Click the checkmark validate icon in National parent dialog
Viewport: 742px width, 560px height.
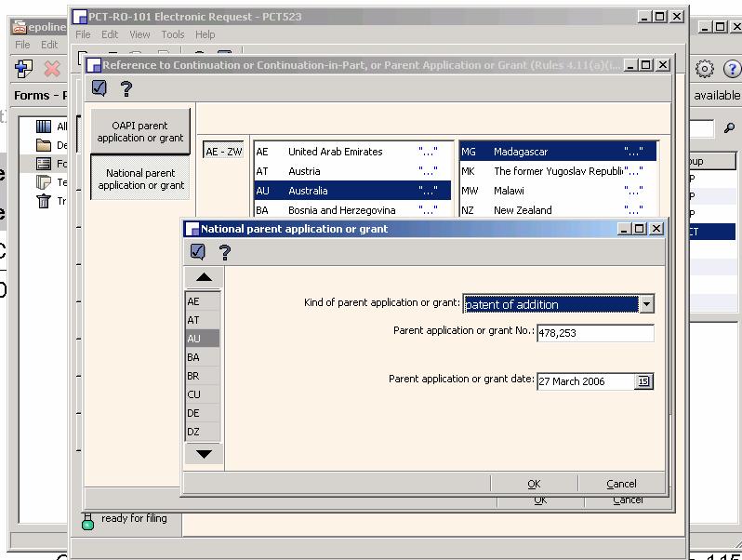pos(197,251)
